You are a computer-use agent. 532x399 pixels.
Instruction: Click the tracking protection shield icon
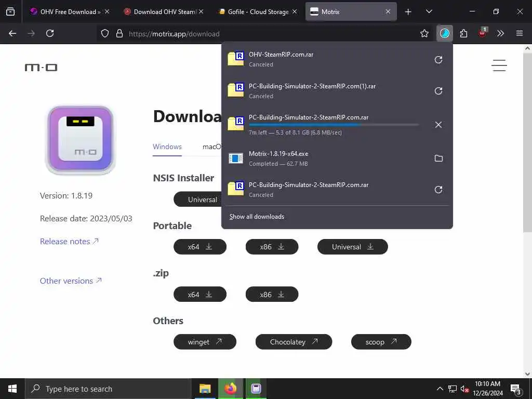105,33
